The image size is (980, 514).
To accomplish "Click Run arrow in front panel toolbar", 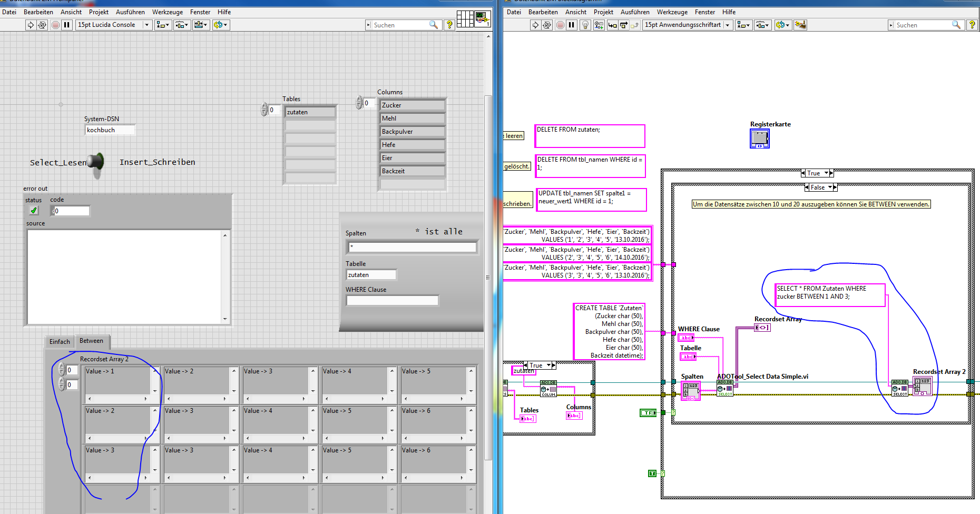I will 31,25.
